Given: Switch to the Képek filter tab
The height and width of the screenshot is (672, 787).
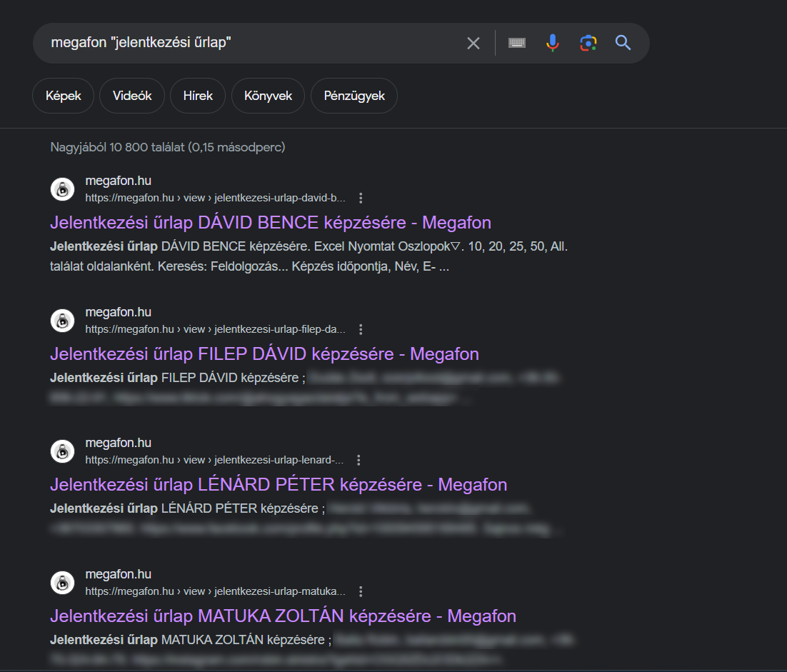Looking at the screenshot, I should pyautogui.click(x=63, y=96).
